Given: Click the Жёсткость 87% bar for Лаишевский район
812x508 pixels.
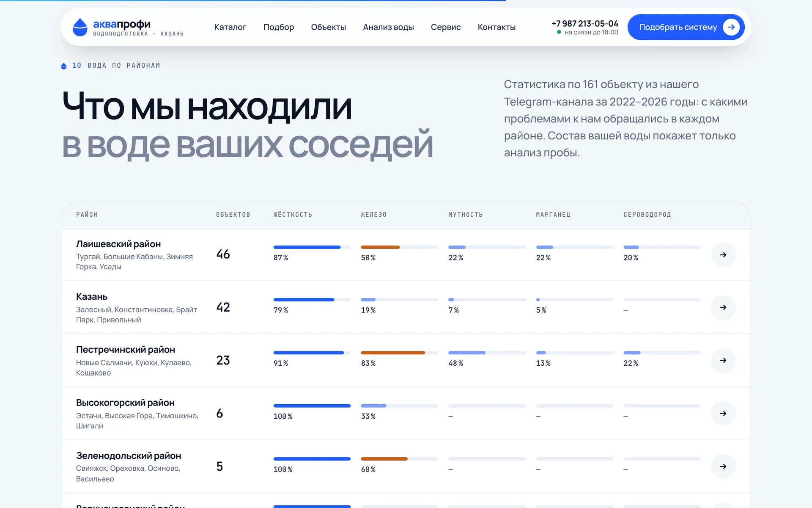Looking at the screenshot, I should (x=312, y=247).
